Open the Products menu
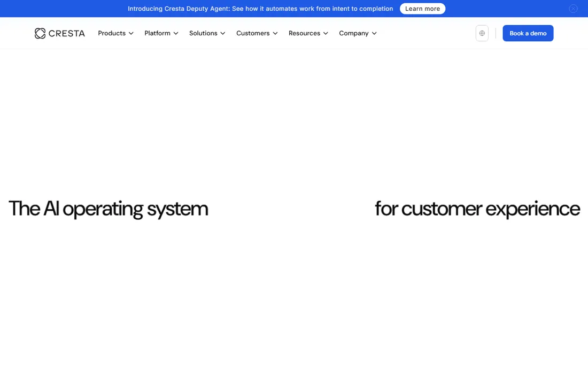The height and width of the screenshot is (368, 588). click(115, 33)
